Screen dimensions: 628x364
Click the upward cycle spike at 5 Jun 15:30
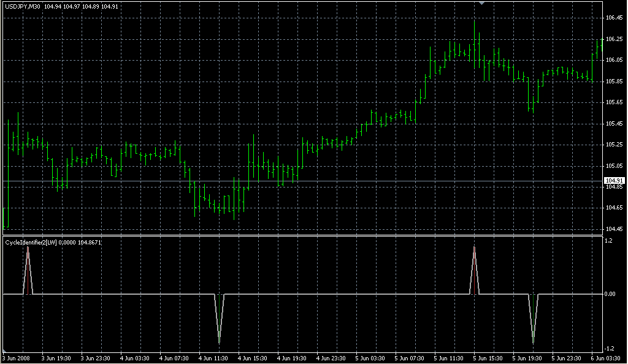(x=474, y=270)
